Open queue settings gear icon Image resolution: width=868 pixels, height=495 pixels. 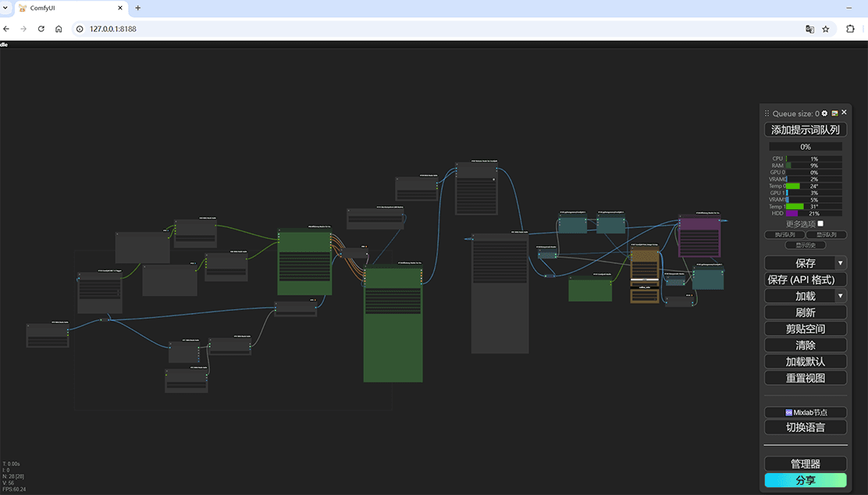coord(824,113)
